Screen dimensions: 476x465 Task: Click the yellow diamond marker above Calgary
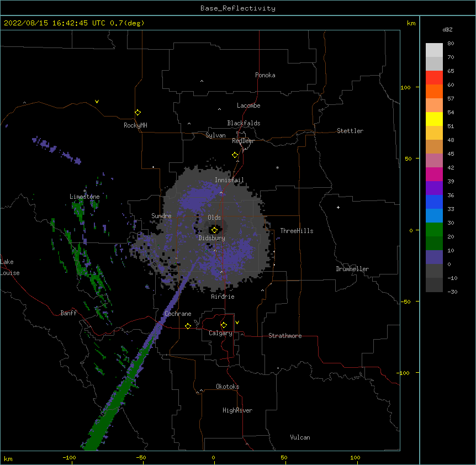click(x=224, y=325)
